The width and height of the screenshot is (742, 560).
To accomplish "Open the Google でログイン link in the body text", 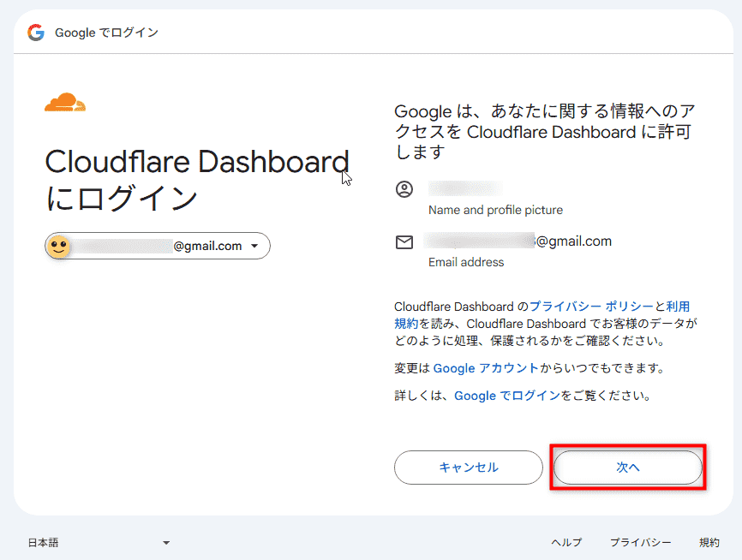I will click(506, 396).
